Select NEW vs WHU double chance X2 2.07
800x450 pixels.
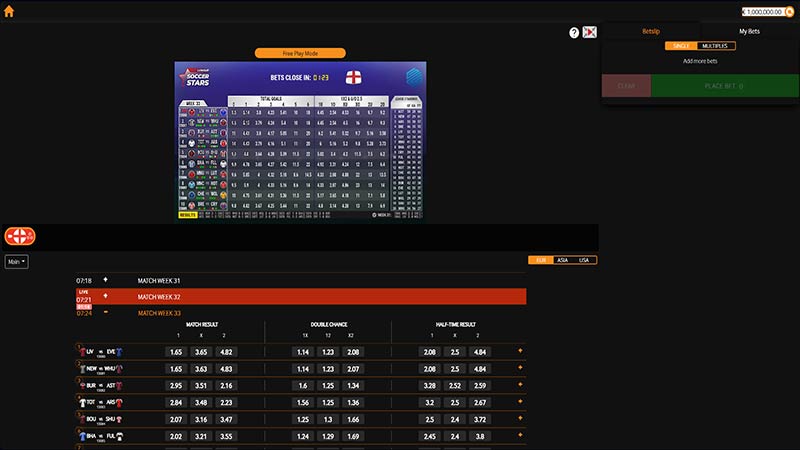click(x=353, y=369)
